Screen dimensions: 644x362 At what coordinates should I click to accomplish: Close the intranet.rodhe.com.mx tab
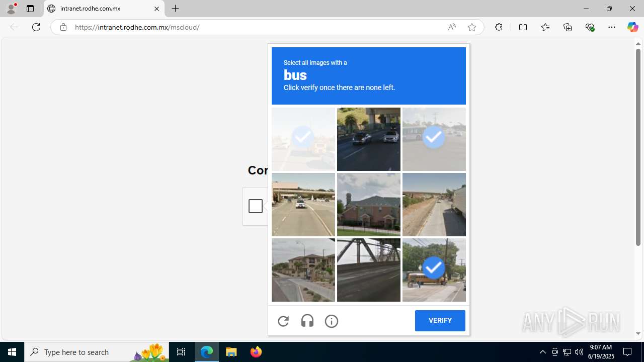156,9
